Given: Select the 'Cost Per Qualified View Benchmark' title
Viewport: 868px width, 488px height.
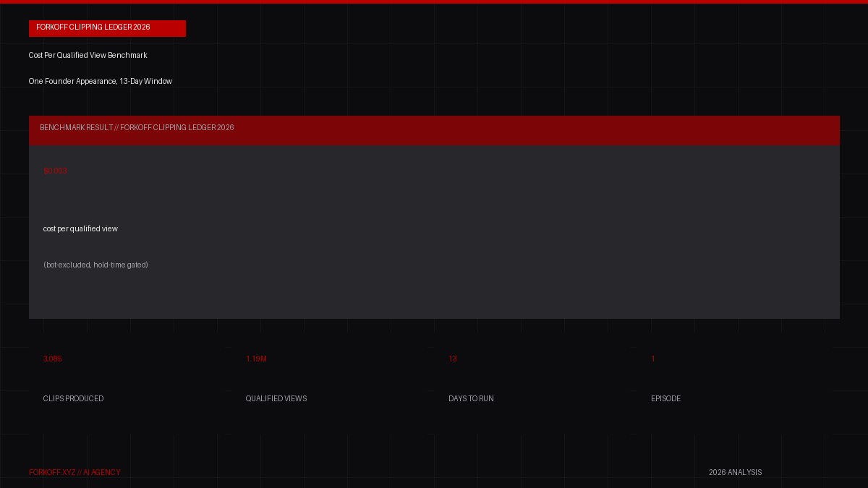Looking at the screenshot, I should [x=88, y=55].
